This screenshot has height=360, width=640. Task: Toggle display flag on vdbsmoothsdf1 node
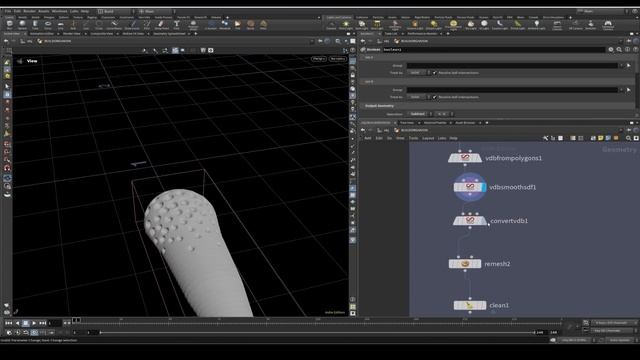(484, 187)
